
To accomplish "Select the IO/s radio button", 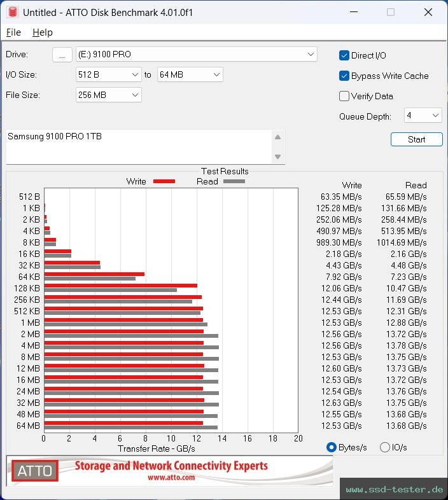I will tap(385, 447).
